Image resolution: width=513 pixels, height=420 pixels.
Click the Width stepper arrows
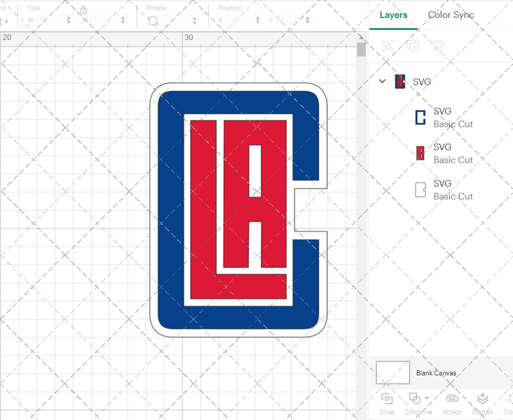(68, 21)
